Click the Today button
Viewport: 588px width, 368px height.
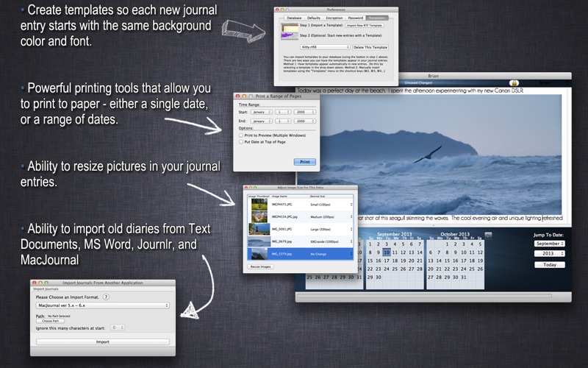549,264
